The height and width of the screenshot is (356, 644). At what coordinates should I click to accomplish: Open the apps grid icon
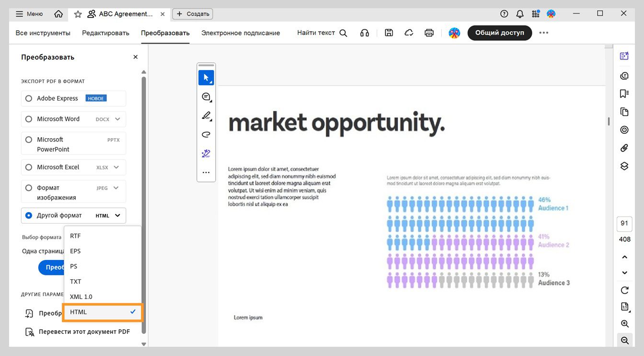point(535,14)
